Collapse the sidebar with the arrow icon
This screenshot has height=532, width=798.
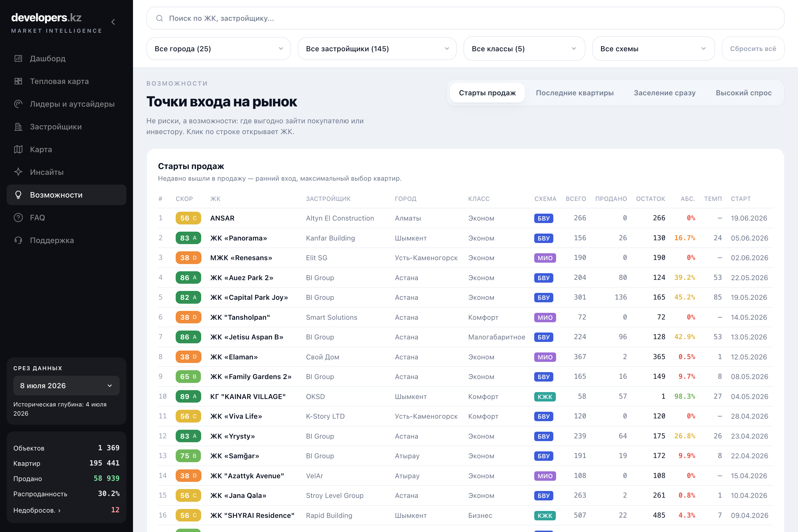pyautogui.click(x=113, y=22)
